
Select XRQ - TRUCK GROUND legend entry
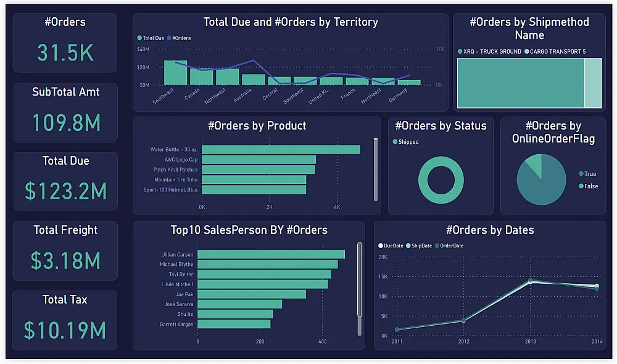tap(489, 52)
